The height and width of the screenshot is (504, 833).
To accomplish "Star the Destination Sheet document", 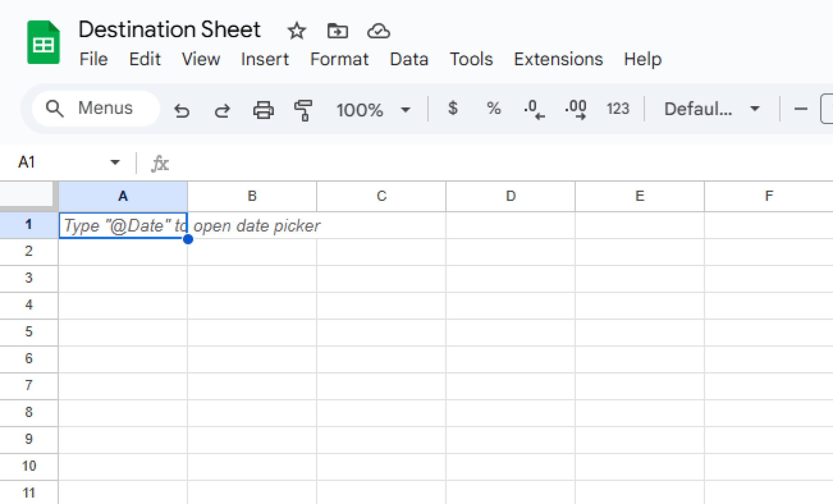I will pyautogui.click(x=297, y=31).
